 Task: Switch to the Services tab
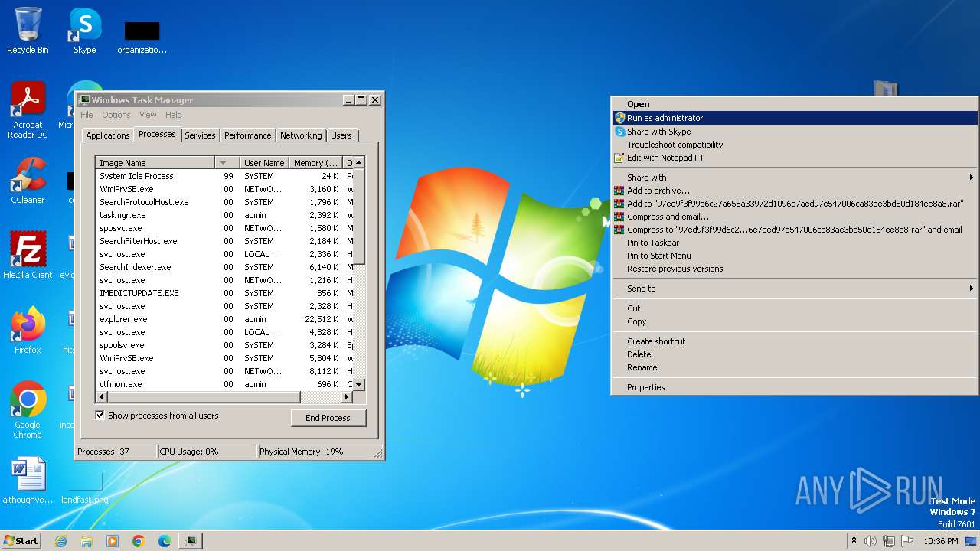[x=200, y=135]
